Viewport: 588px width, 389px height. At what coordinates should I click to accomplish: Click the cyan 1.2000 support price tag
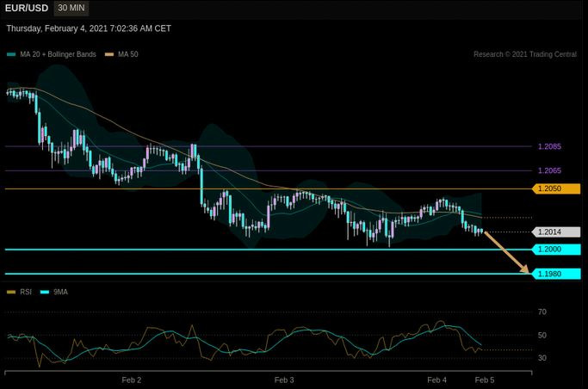point(556,250)
